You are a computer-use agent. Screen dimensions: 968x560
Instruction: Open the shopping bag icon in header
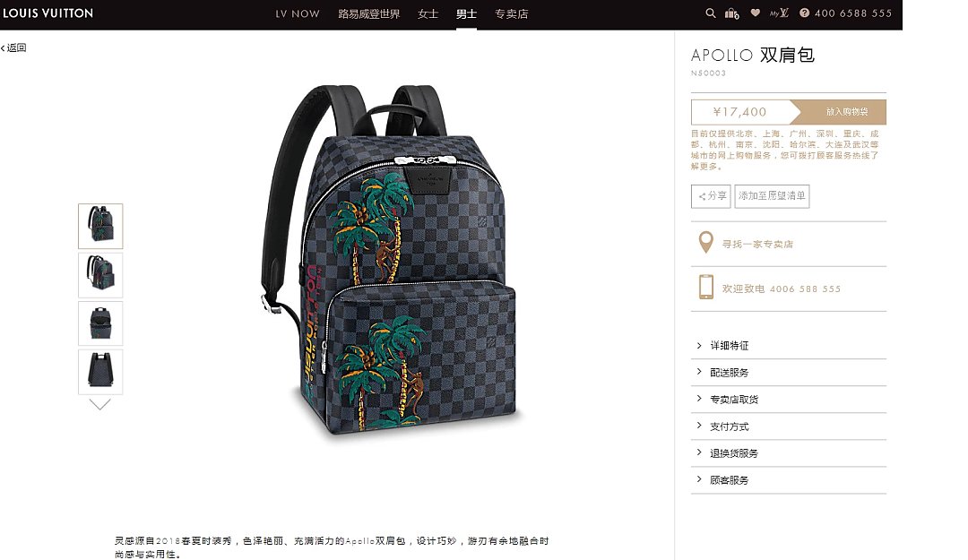pyautogui.click(x=732, y=13)
